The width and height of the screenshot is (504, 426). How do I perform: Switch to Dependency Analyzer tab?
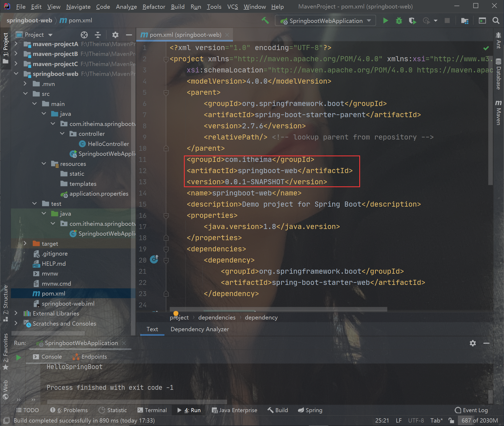click(200, 329)
